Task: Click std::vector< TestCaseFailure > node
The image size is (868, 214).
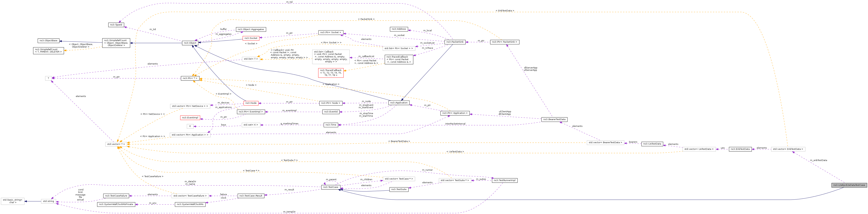Action: click(x=190, y=196)
